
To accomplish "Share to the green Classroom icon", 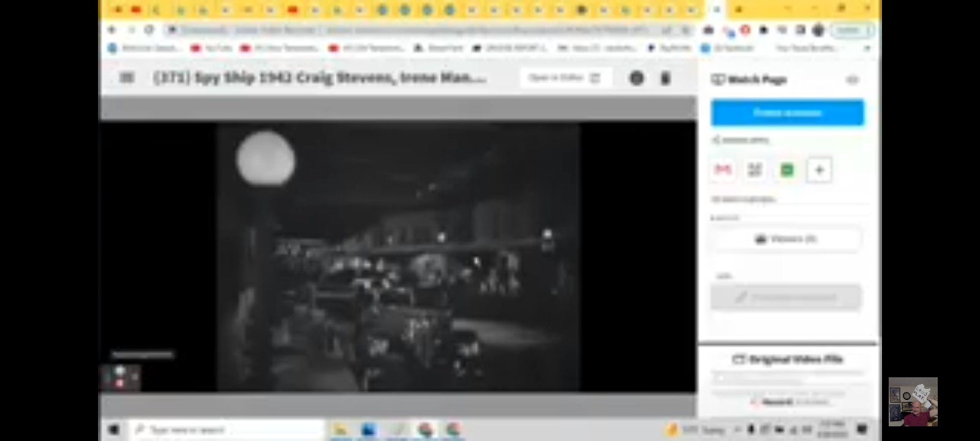I will (787, 170).
